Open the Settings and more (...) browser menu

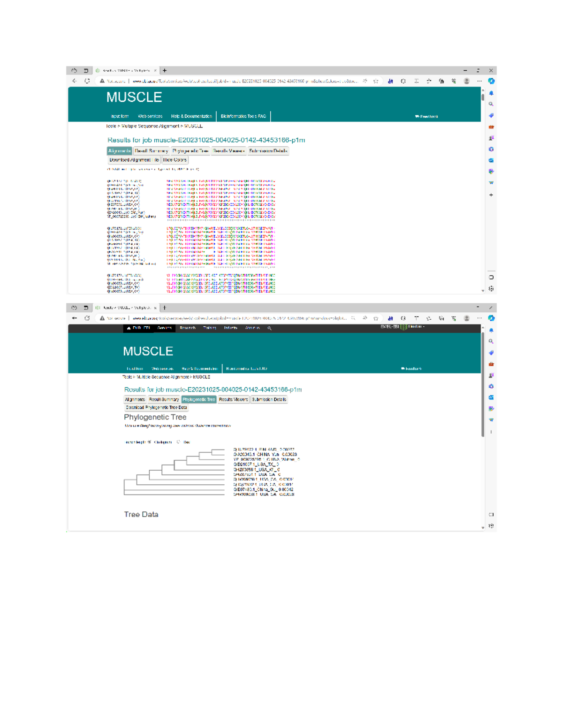479,80
